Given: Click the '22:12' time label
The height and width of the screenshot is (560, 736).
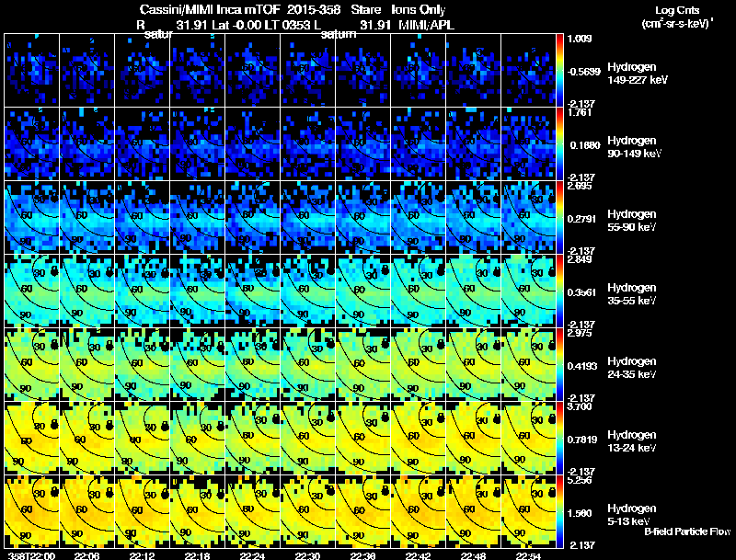Looking at the screenshot, I should coord(143,556).
